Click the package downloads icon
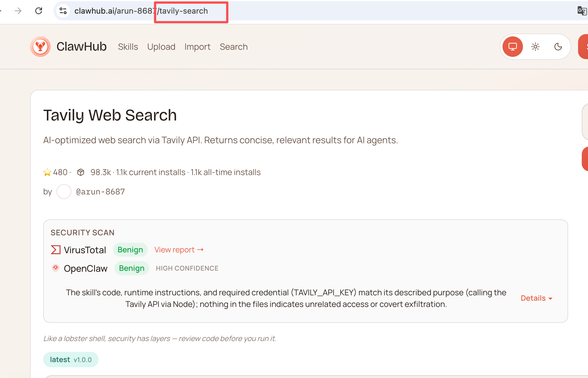The height and width of the screenshot is (378, 588). 81,172
